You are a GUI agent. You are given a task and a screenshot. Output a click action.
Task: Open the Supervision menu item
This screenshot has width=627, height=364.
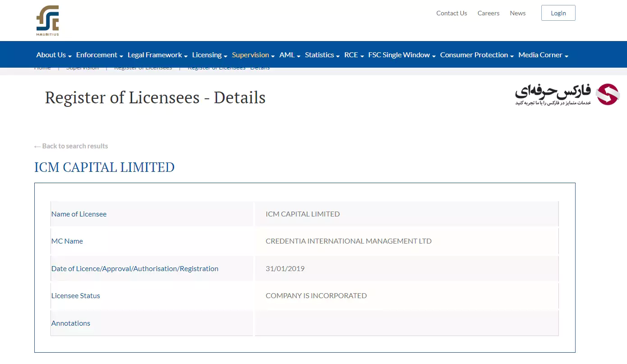[254, 55]
